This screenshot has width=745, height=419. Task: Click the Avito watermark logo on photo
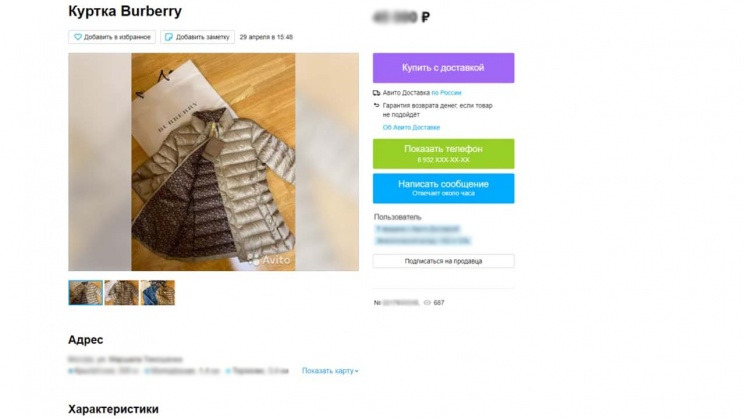click(270, 260)
